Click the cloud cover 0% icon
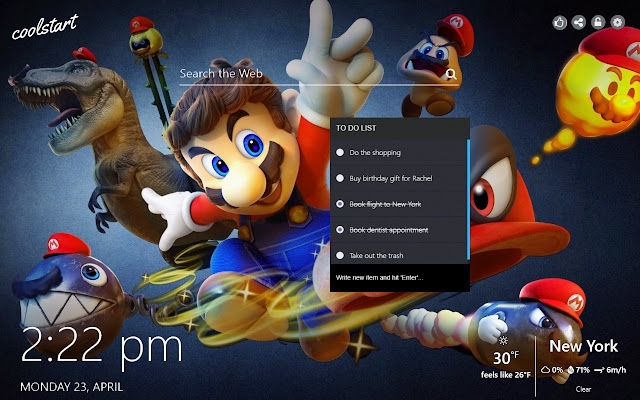Screen dimensions: 640x400 coord(546,370)
